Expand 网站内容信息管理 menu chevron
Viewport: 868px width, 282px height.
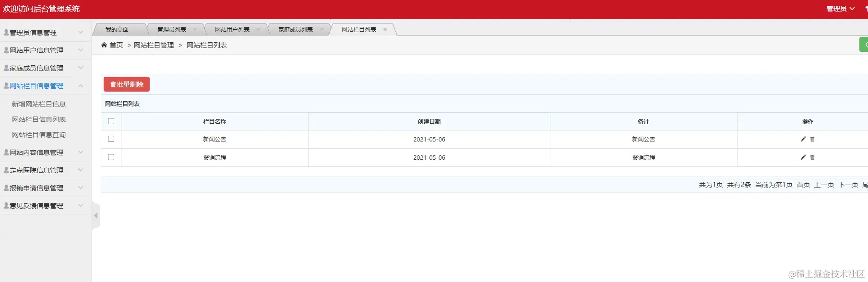(81, 152)
